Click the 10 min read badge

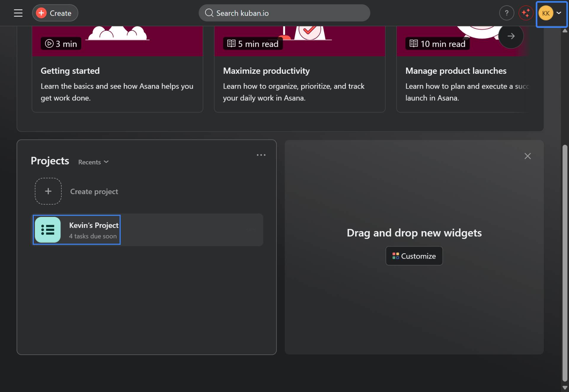click(x=437, y=44)
